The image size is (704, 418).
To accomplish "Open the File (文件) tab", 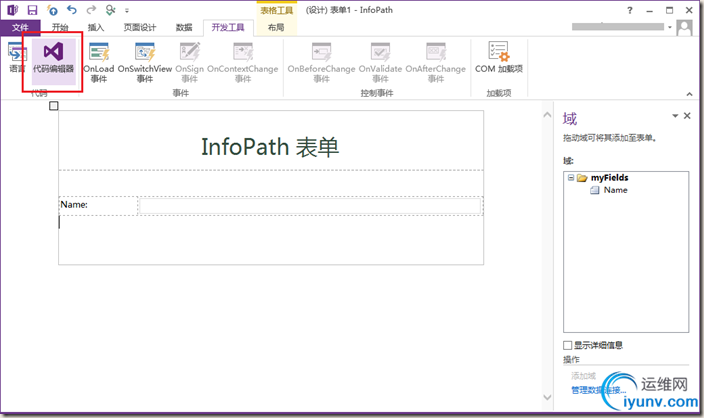I will pos(20,27).
